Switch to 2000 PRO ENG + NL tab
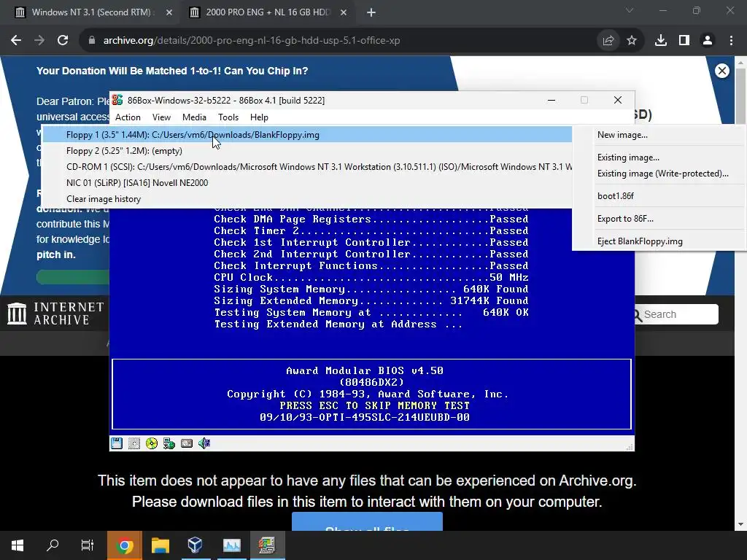This screenshot has height=560, width=747. [x=267, y=12]
